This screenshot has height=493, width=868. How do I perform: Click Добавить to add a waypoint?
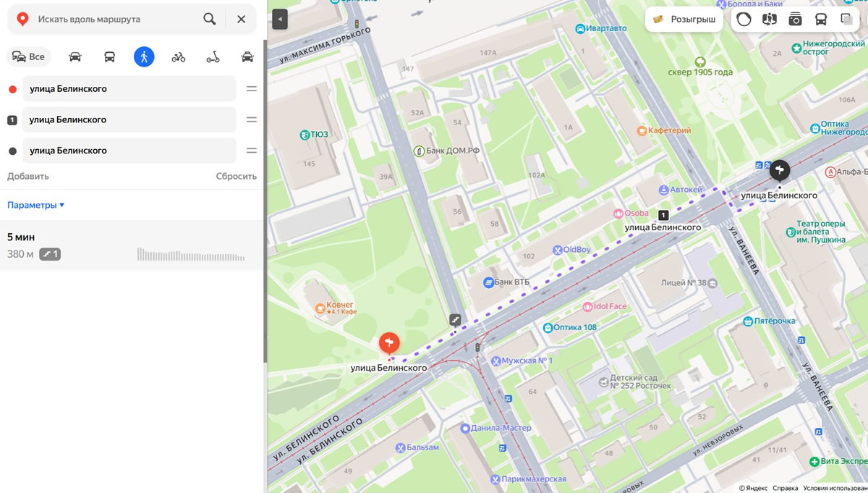[28, 176]
